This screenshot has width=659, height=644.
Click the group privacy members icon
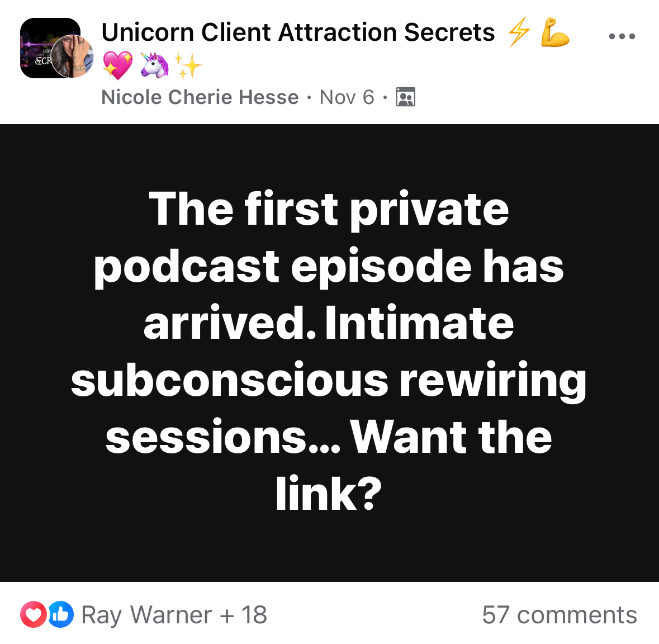click(x=405, y=97)
